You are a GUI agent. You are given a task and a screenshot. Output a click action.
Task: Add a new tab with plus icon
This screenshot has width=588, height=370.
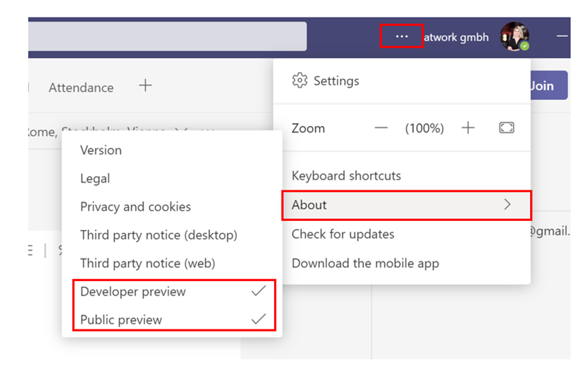(x=145, y=85)
